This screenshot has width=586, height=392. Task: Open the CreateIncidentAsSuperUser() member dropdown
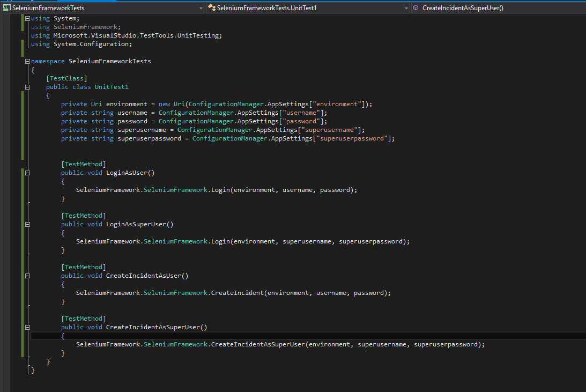pos(499,8)
